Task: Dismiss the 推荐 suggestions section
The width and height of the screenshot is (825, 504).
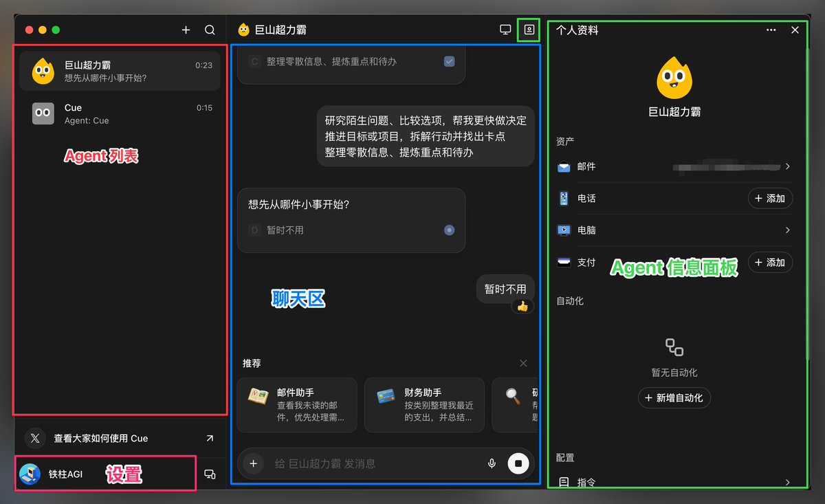Action: pos(524,363)
